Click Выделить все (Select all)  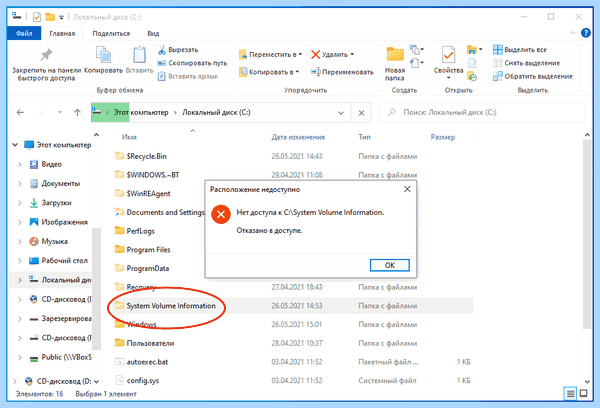520,50
